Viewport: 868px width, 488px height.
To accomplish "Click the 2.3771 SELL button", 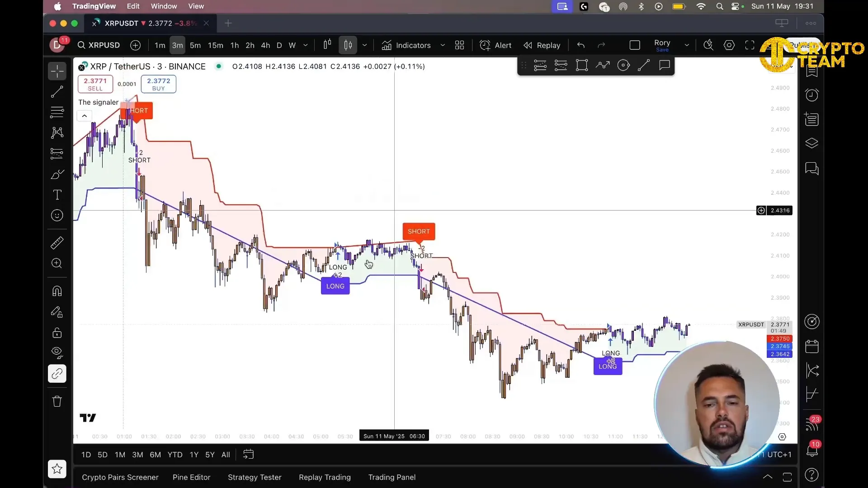I will click(95, 84).
